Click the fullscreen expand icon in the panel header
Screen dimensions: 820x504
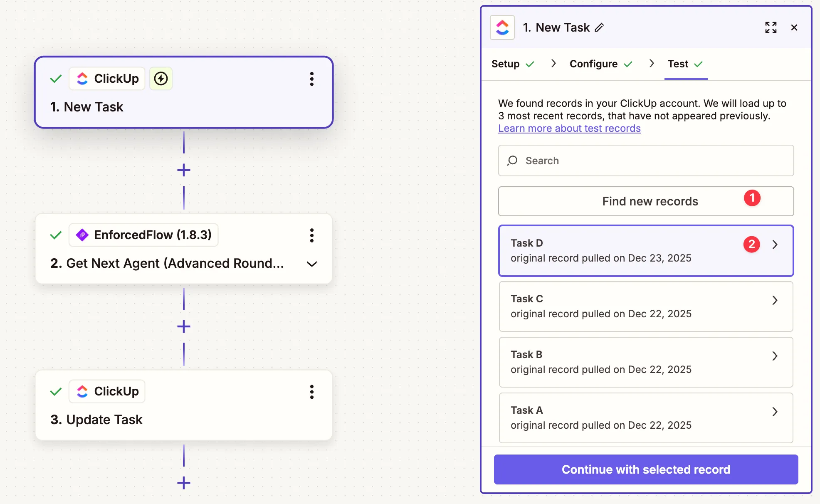coord(771,27)
